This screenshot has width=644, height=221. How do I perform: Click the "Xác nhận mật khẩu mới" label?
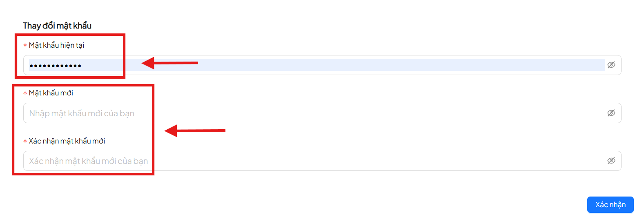pyautogui.click(x=67, y=141)
